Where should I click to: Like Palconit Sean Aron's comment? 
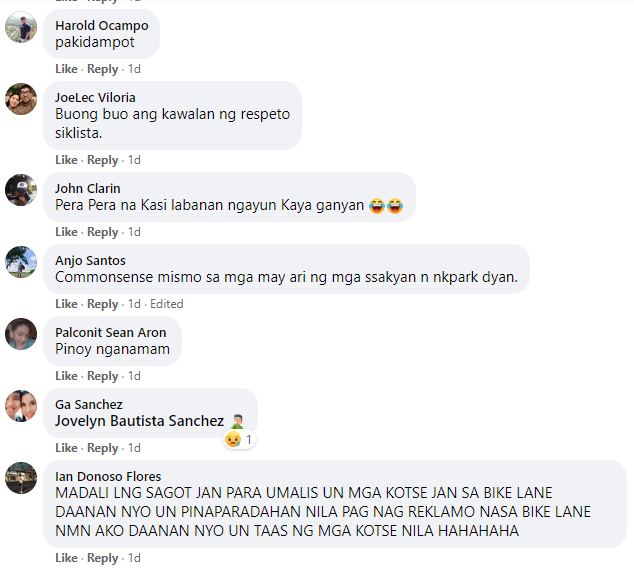pyautogui.click(x=66, y=376)
